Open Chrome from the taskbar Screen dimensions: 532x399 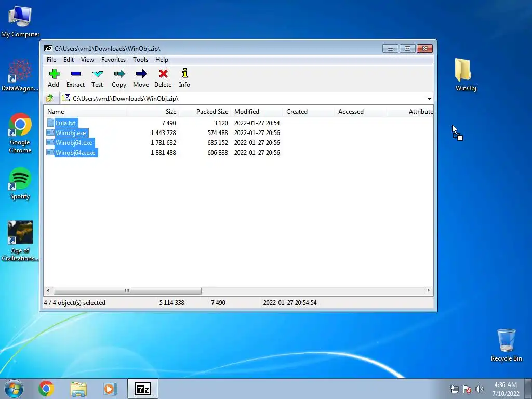pyautogui.click(x=46, y=389)
